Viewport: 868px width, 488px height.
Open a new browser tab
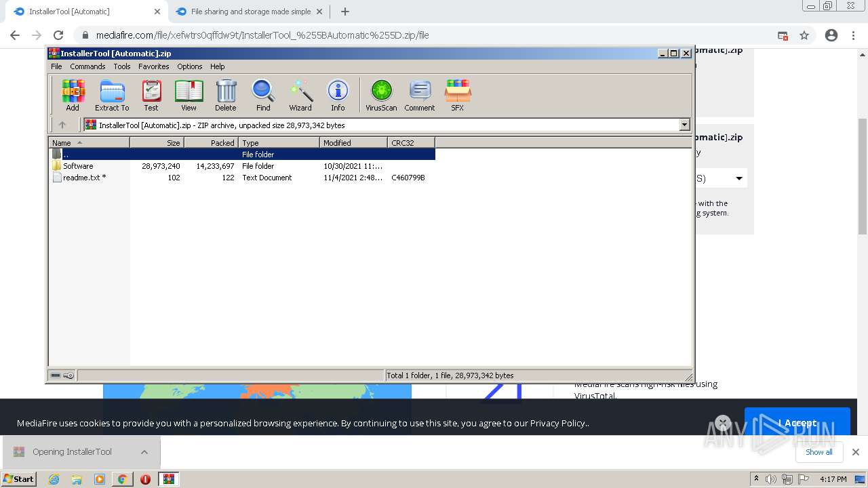click(345, 12)
